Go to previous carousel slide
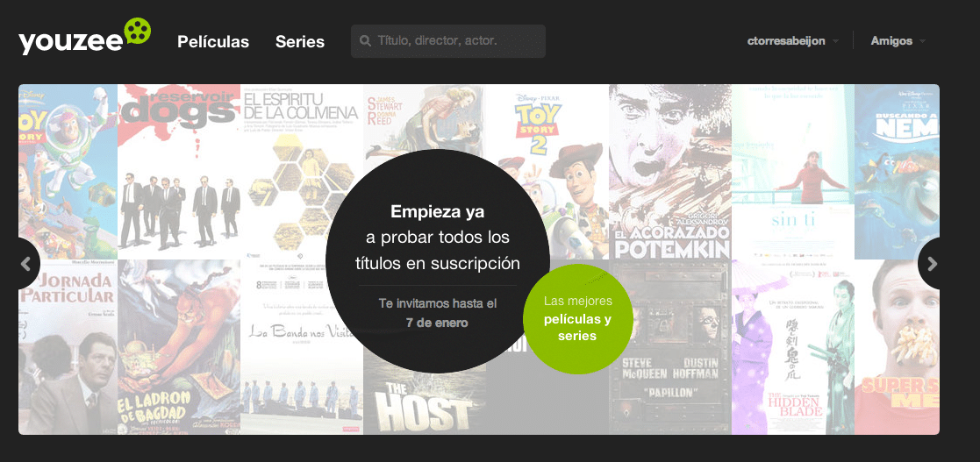 [x=27, y=264]
